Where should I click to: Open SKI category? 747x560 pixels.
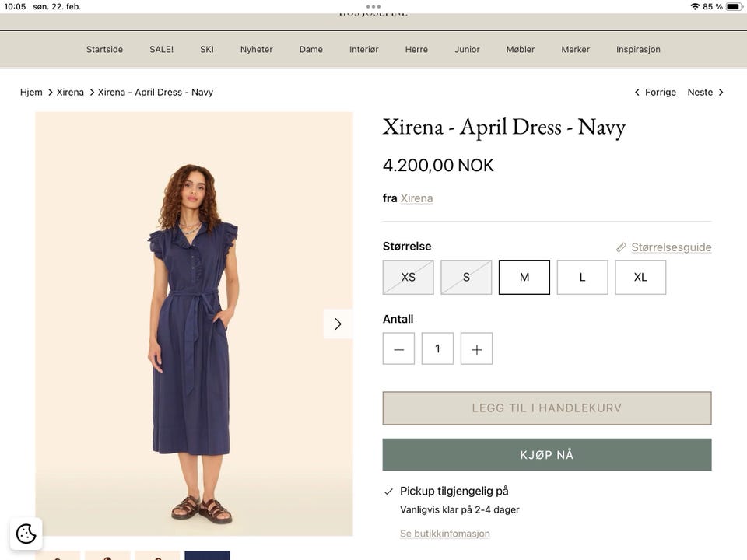(x=207, y=50)
